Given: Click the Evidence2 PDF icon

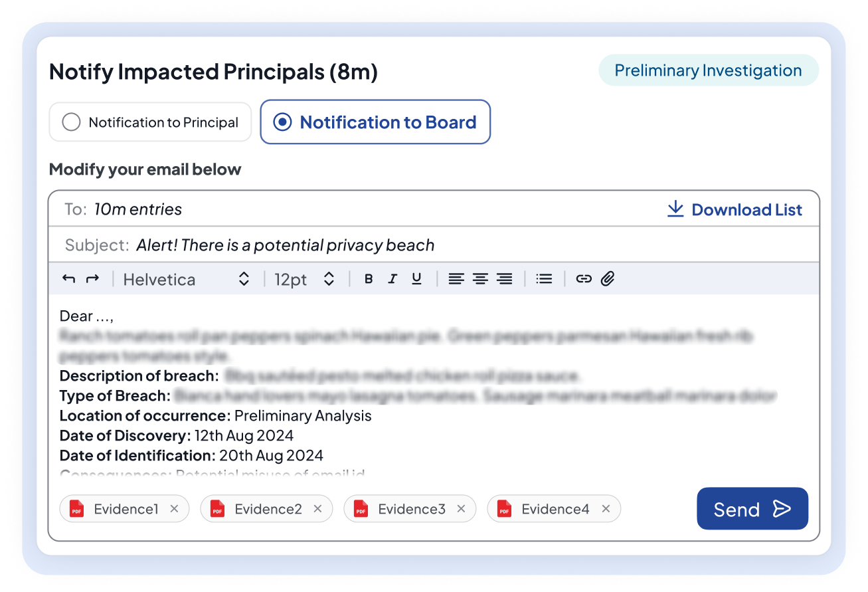Looking at the screenshot, I should (218, 509).
